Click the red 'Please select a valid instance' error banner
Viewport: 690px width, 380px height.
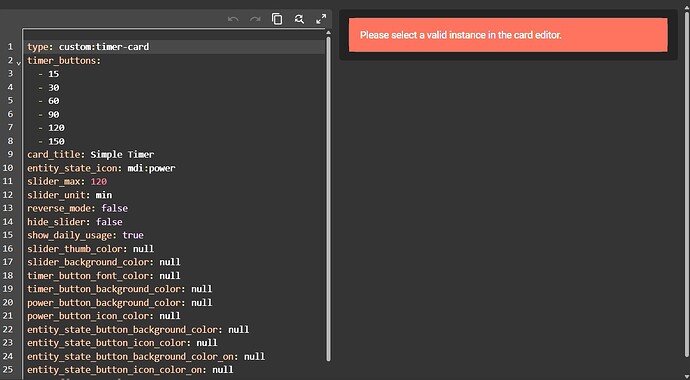pyautogui.click(x=508, y=35)
